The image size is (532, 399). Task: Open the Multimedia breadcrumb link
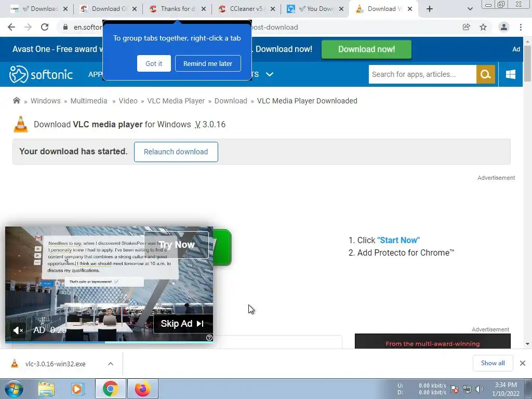[89, 101]
